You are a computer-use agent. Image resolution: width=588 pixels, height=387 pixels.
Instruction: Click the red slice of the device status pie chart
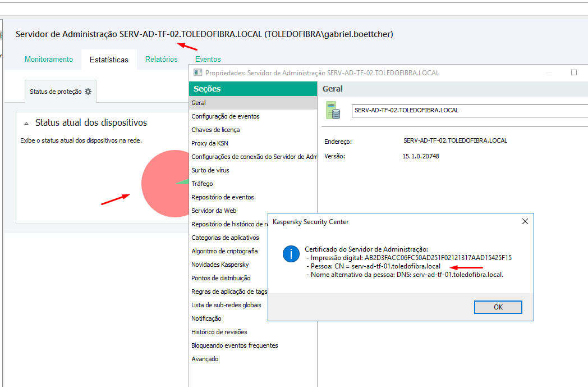(x=161, y=184)
